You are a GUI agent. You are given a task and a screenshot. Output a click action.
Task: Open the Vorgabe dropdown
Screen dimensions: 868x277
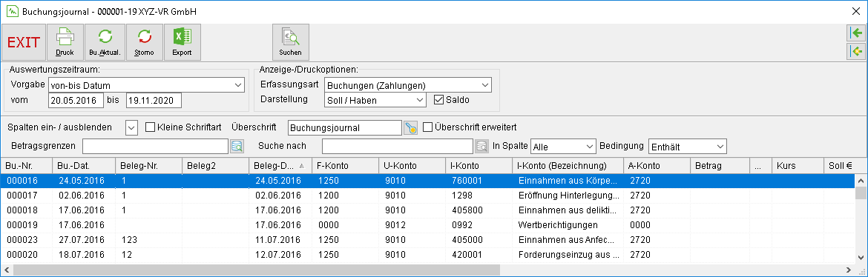(x=237, y=85)
